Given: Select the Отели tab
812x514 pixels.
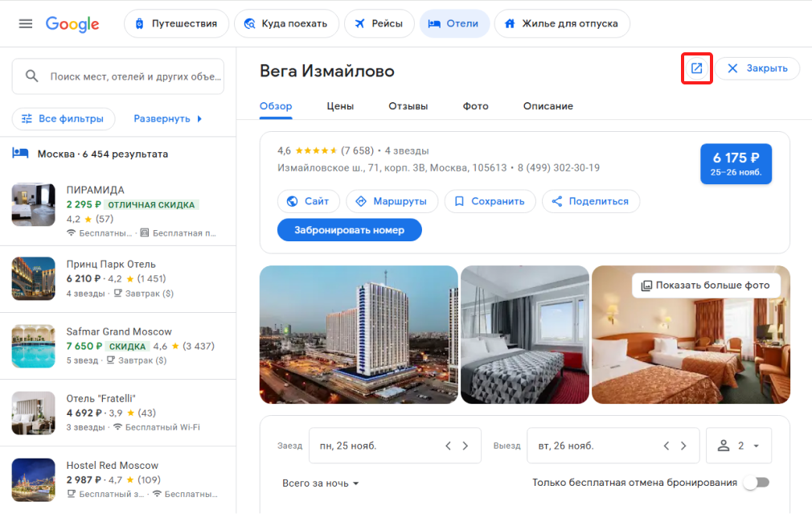Looking at the screenshot, I should (454, 24).
